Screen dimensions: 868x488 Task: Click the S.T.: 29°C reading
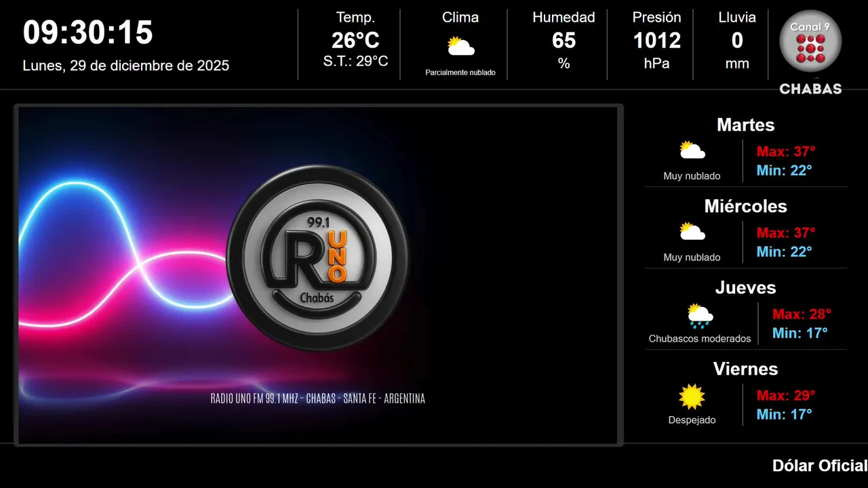click(355, 61)
